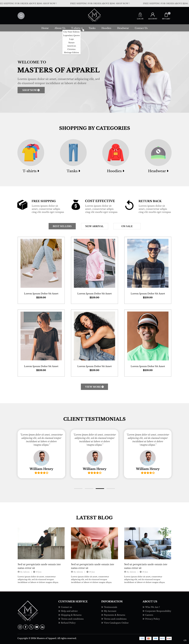Visit the YouTube icon in footer

coord(37,627)
